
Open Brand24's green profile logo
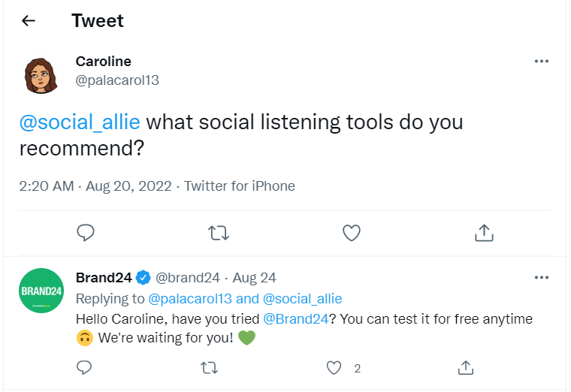(41, 291)
